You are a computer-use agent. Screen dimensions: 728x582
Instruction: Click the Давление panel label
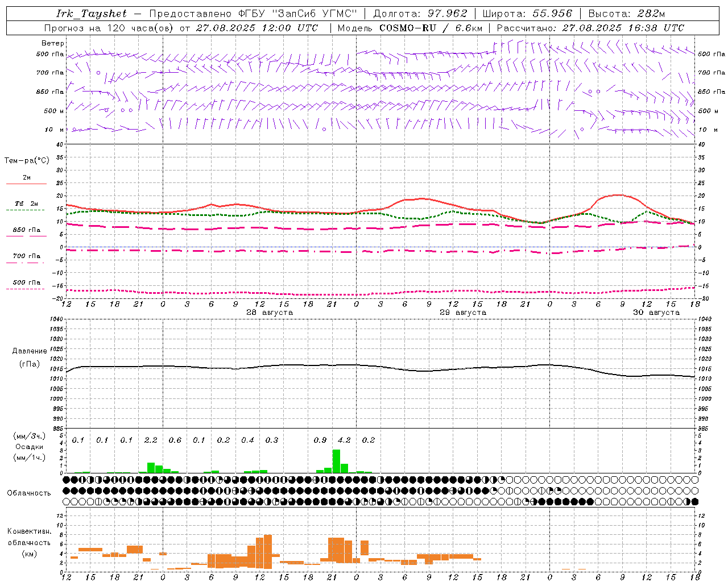click(x=30, y=351)
